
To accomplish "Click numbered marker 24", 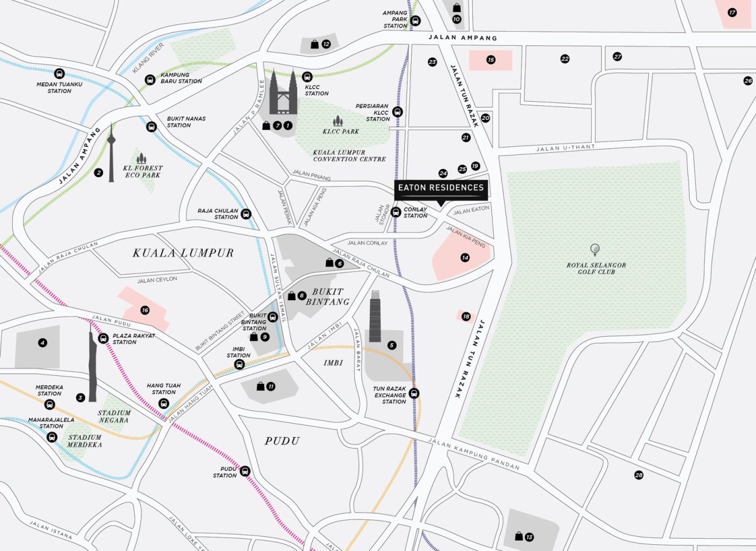I will tap(443, 173).
